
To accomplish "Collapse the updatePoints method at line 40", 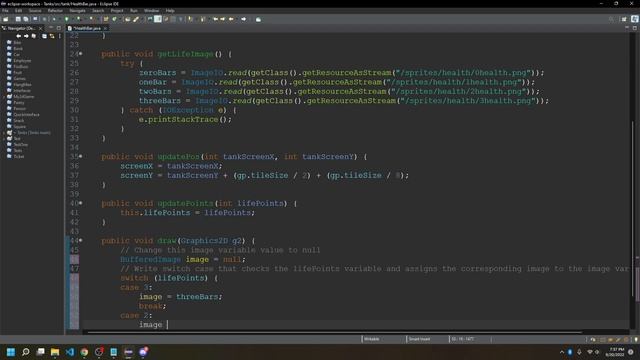I will (81, 203).
